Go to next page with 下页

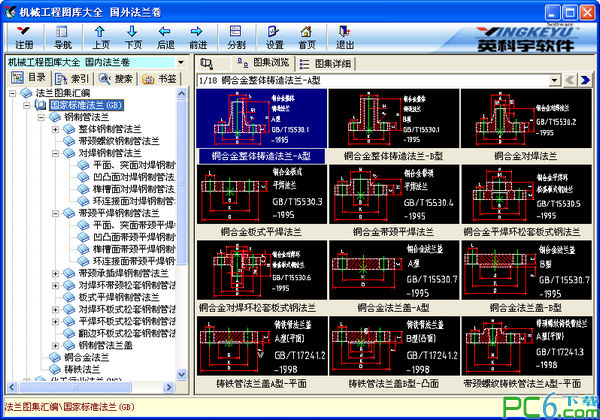pos(133,37)
